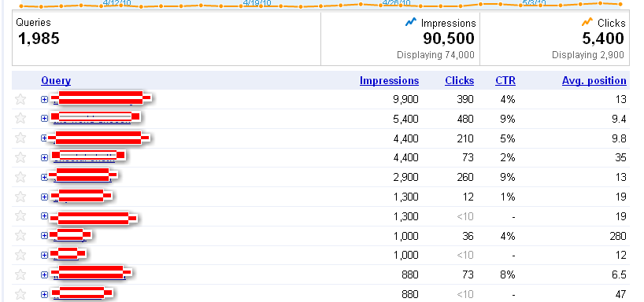Star the query with average position 47
The width and height of the screenshot is (644, 302).
[20, 294]
